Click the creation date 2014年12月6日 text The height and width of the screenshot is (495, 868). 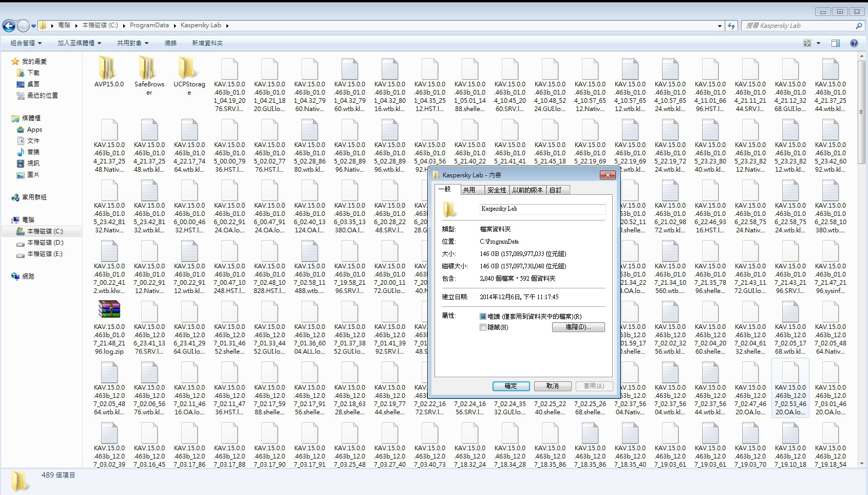pos(519,297)
